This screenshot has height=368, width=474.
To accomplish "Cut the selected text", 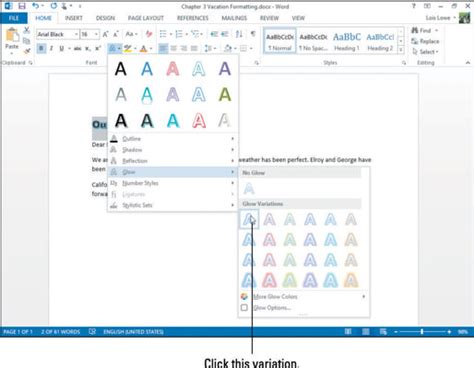I will pos(27,30).
